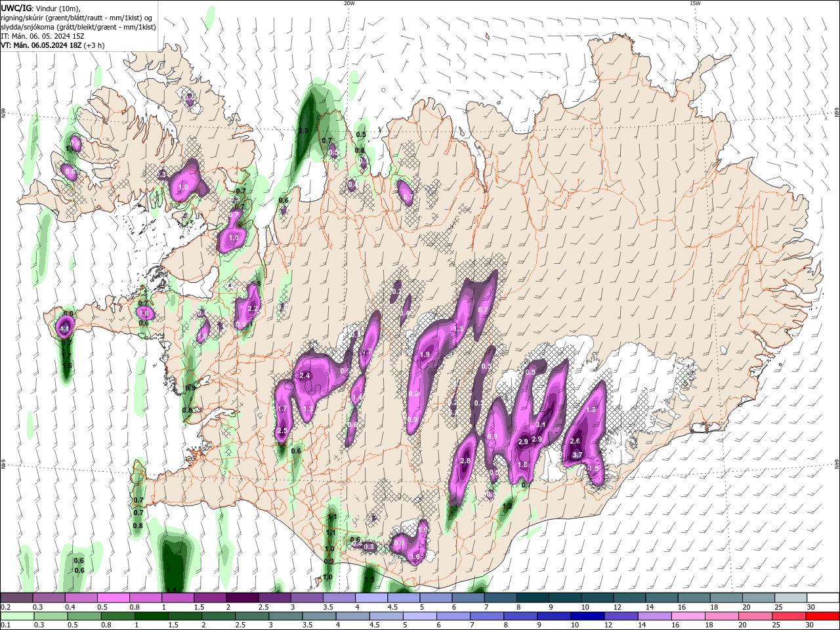Click the '3.7' snowfall value on the map

click(x=577, y=455)
